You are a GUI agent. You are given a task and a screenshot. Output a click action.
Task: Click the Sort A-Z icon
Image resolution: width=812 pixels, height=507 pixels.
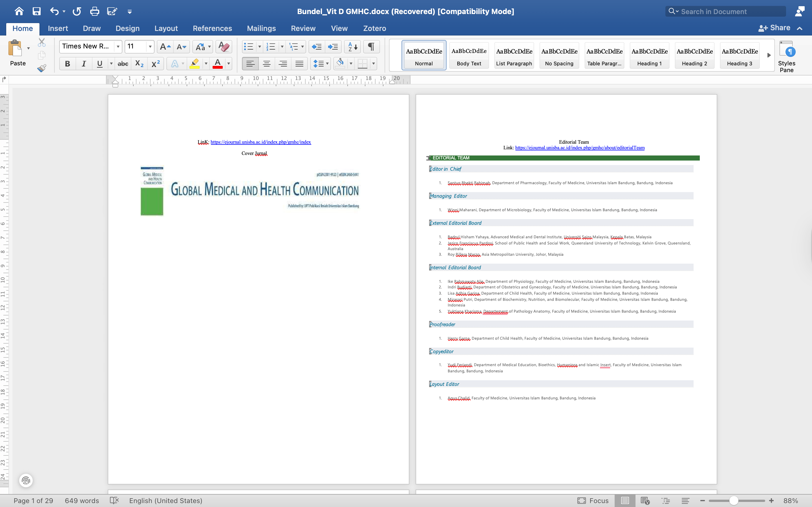(352, 46)
